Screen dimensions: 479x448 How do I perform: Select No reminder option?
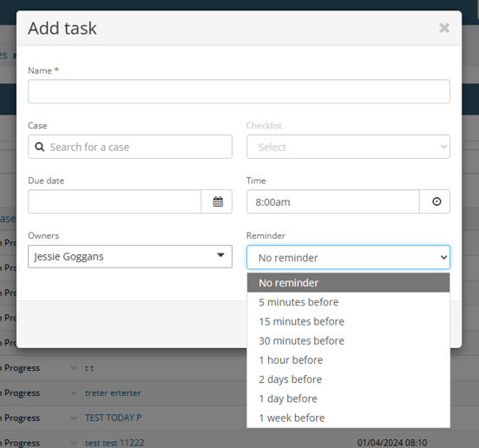[348, 283]
